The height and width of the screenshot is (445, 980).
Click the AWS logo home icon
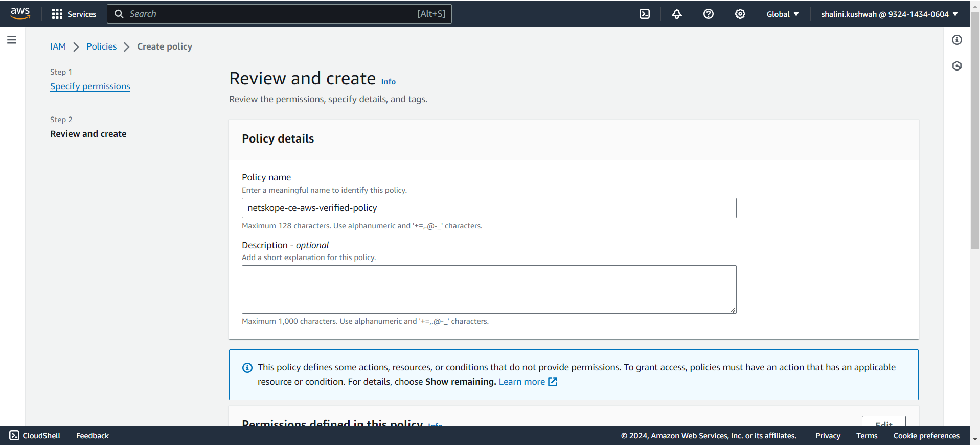(x=20, y=14)
